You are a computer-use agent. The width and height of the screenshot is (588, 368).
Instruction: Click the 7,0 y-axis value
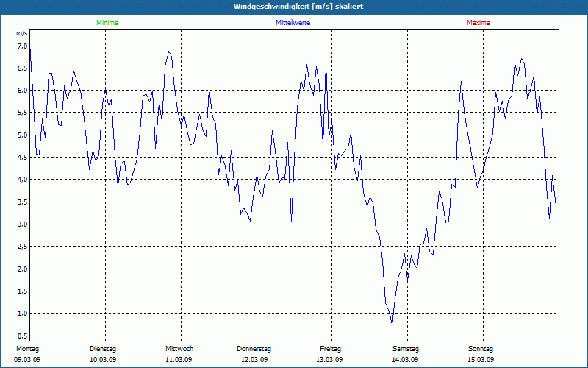[x=23, y=46]
